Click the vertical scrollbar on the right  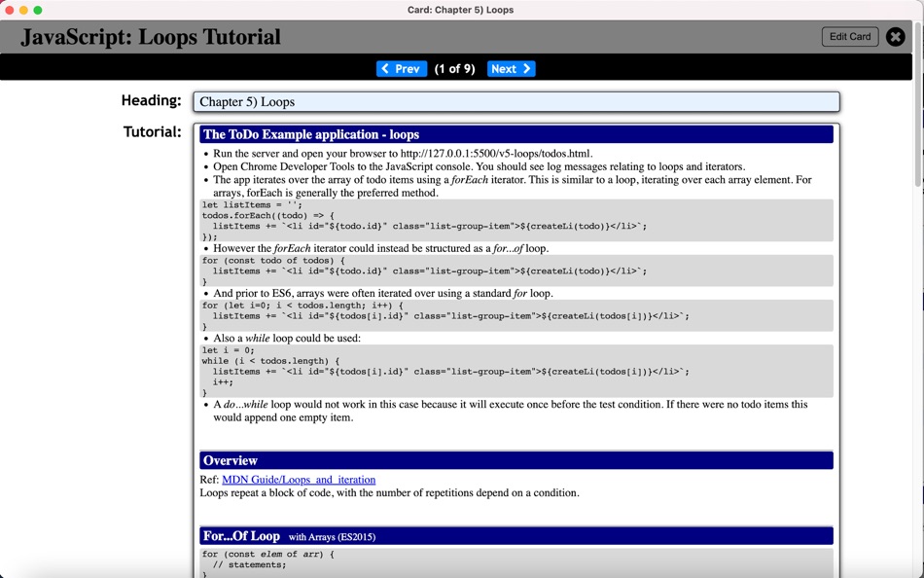pos(918,105)
